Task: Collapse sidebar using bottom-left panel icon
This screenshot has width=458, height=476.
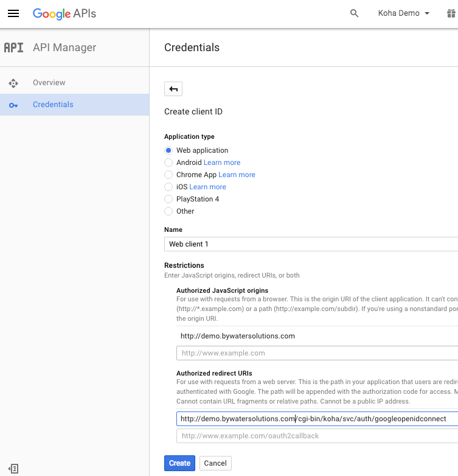Action: click(x=13, y=468)
